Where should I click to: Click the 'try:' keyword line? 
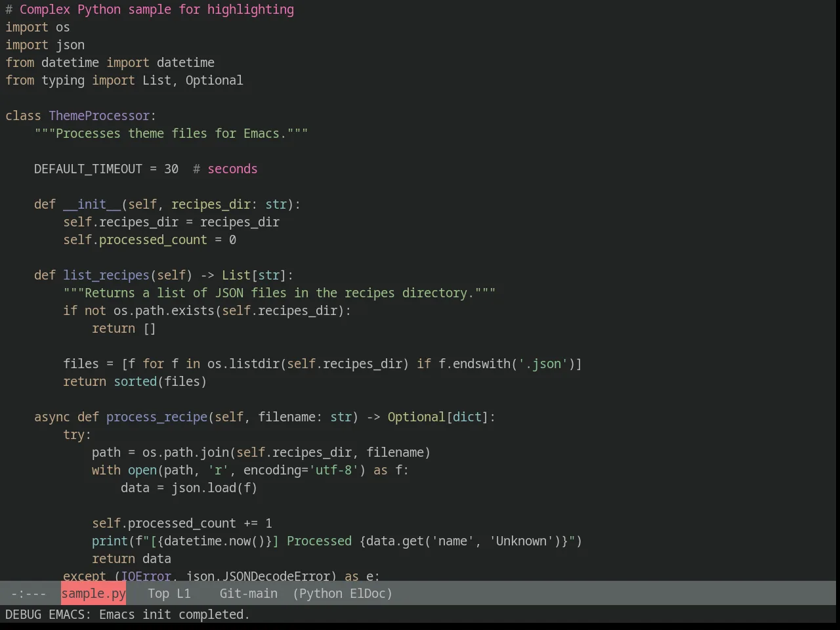pyautogui.click(x=77, y=434)
